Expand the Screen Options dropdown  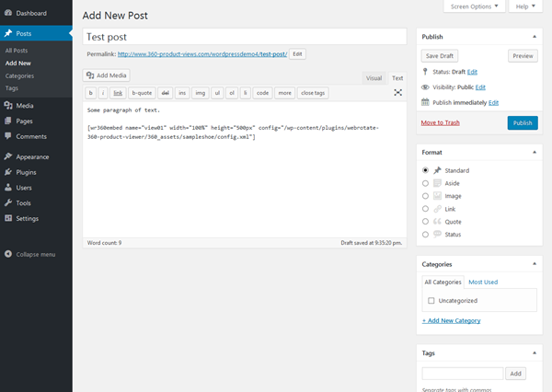pos(476,6)
